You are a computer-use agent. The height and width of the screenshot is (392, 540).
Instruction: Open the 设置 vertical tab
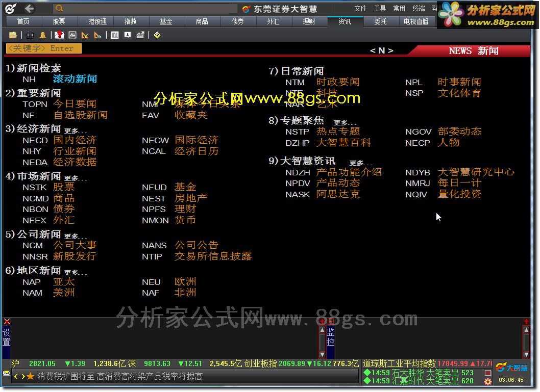tap(7, 337)
